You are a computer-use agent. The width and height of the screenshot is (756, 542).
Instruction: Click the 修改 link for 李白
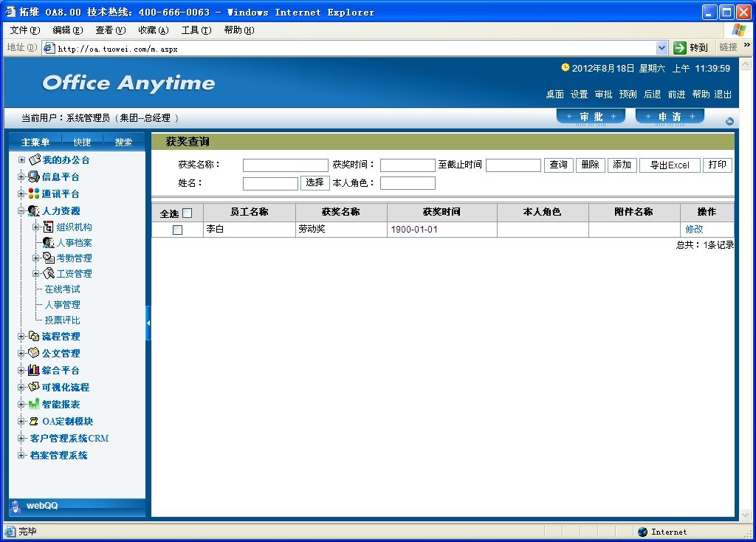pos(694,230)
